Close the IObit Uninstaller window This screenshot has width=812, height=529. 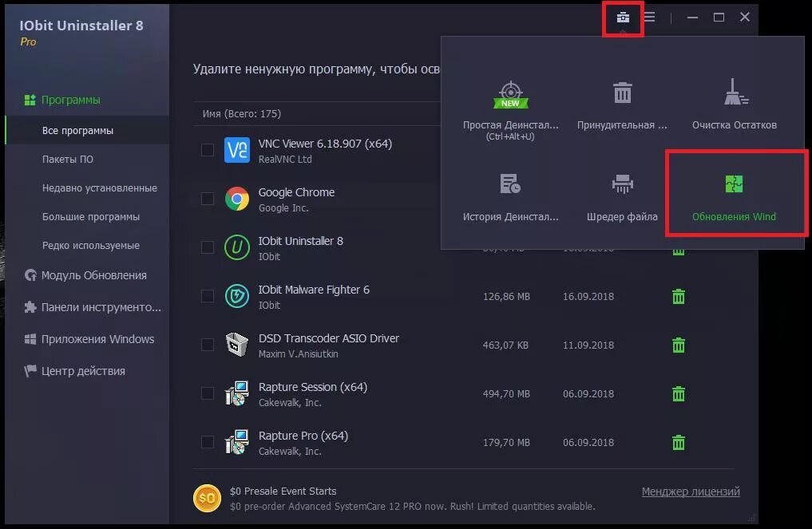[745, 17]
